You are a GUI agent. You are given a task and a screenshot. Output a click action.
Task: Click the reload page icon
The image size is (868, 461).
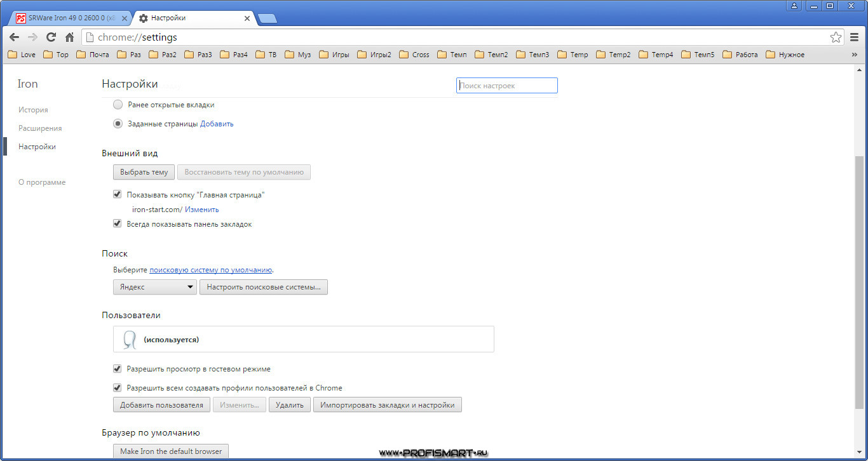[51, 37]
